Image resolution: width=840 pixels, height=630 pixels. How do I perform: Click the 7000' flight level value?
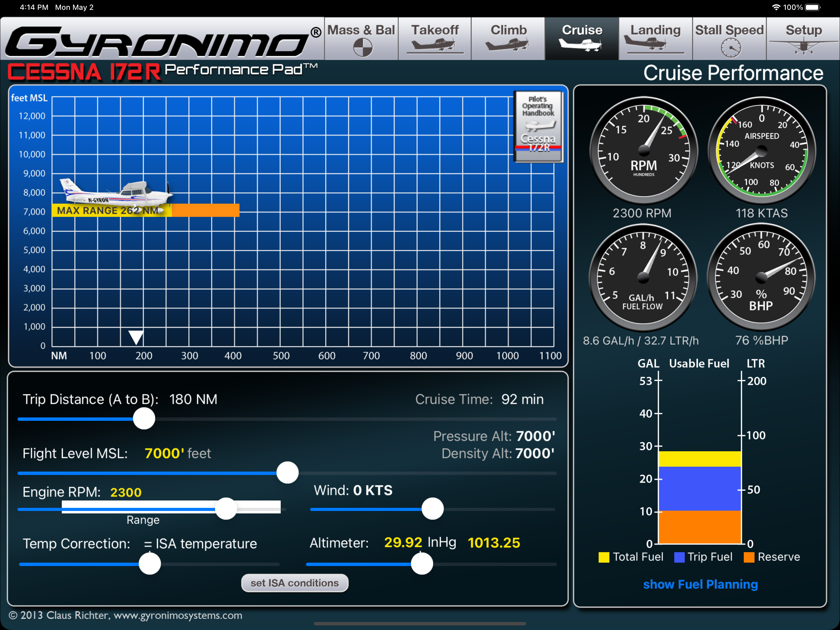pos(164,453)
